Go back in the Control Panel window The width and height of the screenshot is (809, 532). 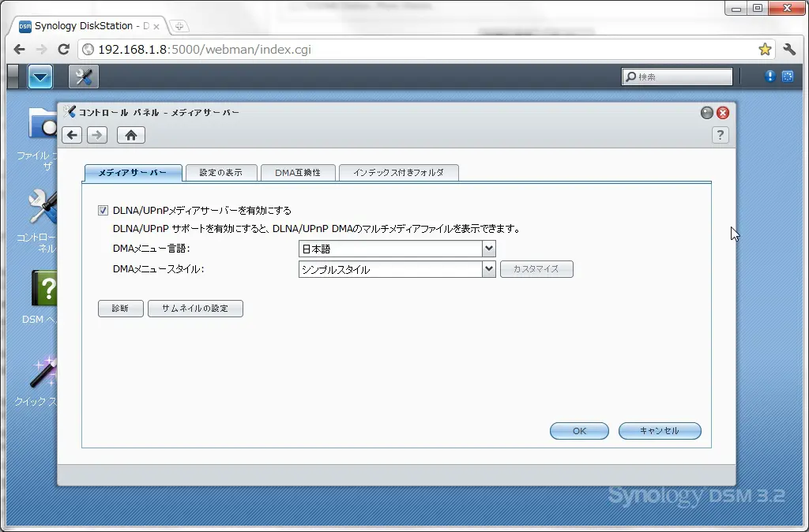click(x=72, y=135)
